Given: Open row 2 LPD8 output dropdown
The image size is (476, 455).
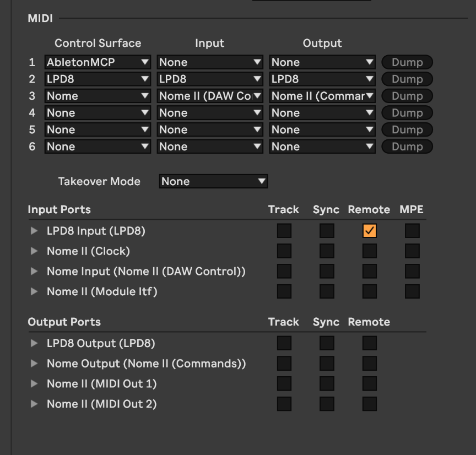Looking at the screenshot, I should [322, 79].
